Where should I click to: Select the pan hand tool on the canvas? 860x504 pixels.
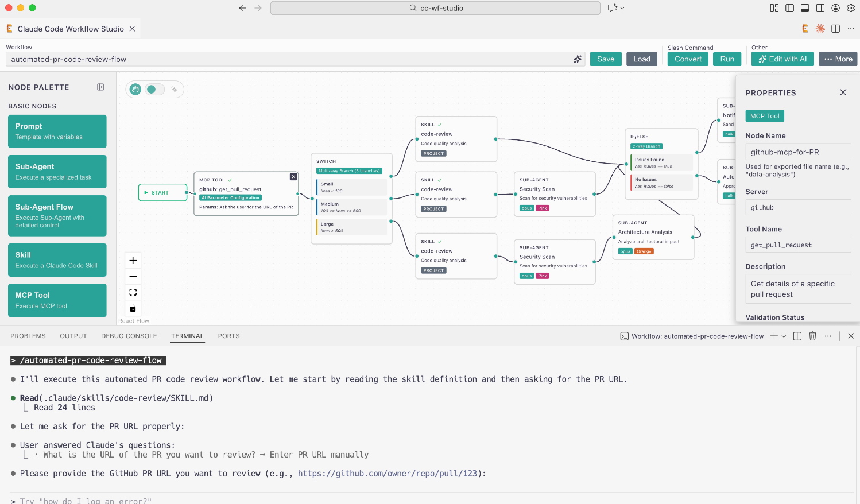[135, 89]
